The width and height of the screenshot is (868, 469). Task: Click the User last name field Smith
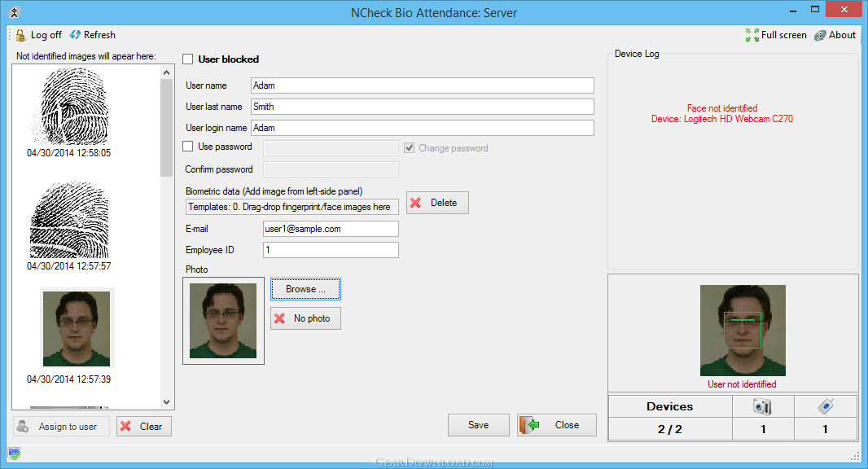pos(423,107)
